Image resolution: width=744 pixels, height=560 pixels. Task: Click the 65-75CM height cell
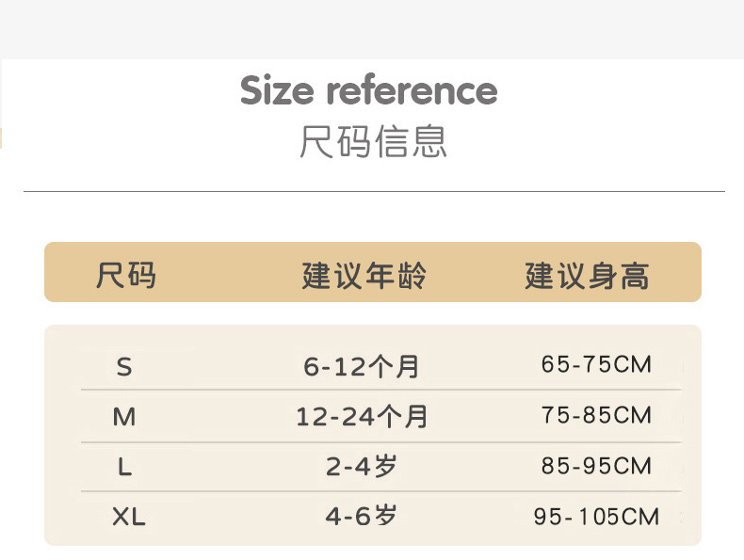[596, 365]
